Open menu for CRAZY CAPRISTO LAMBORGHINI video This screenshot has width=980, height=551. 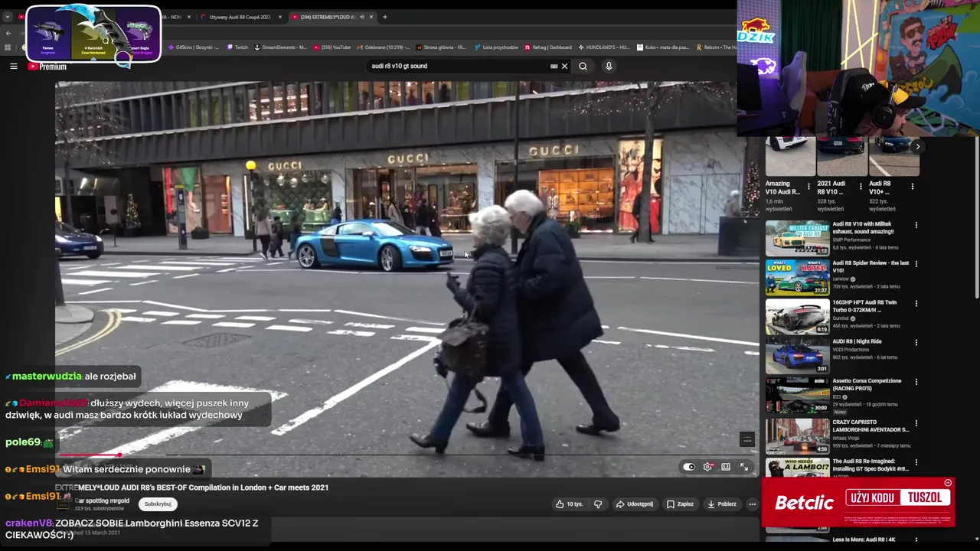916,424
